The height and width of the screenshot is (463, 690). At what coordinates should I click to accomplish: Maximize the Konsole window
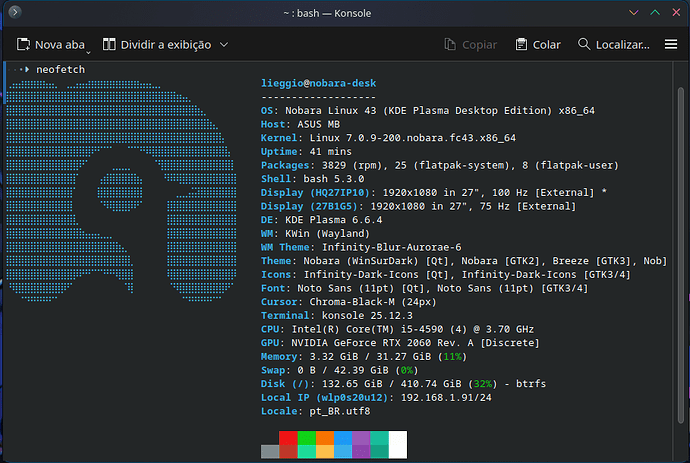655,13
